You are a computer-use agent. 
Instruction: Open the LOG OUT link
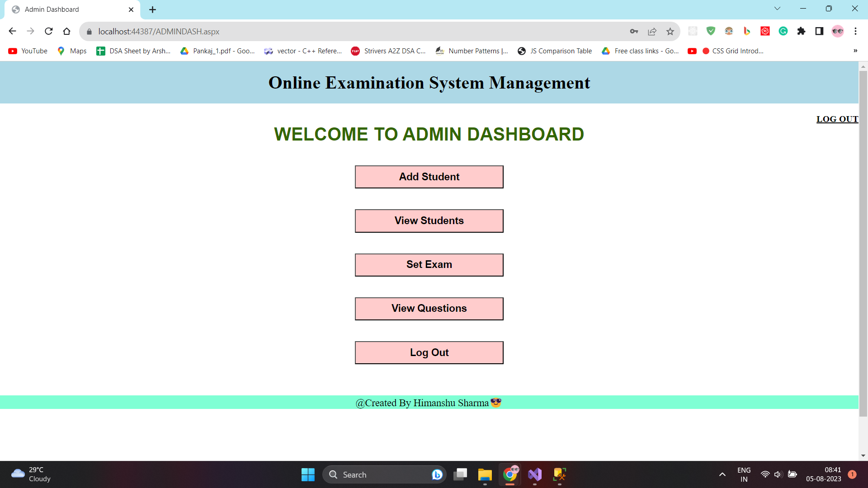point(837,119)
